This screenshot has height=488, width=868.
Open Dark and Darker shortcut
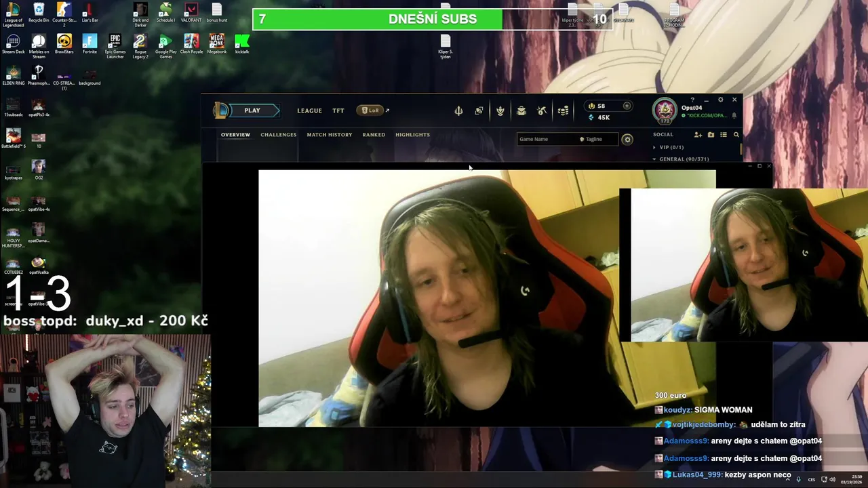(140, 14)
